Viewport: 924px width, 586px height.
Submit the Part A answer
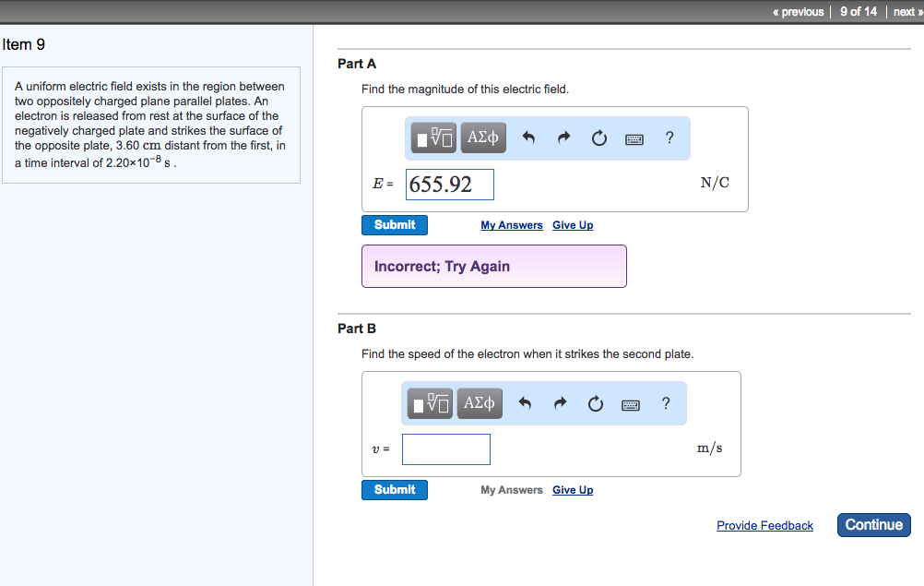tap(395, 224)
